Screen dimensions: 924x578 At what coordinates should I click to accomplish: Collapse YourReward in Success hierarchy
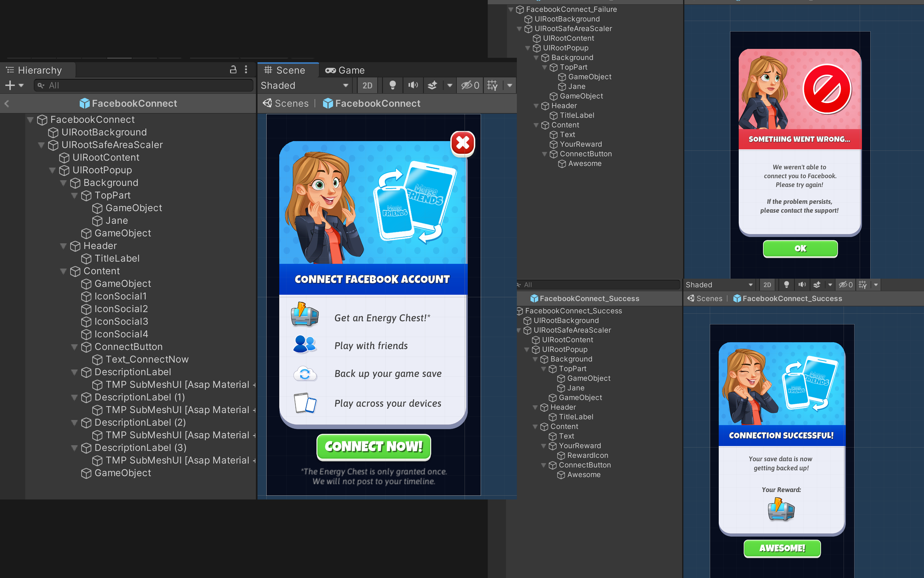pyautogui.click(x=544, y=446)
